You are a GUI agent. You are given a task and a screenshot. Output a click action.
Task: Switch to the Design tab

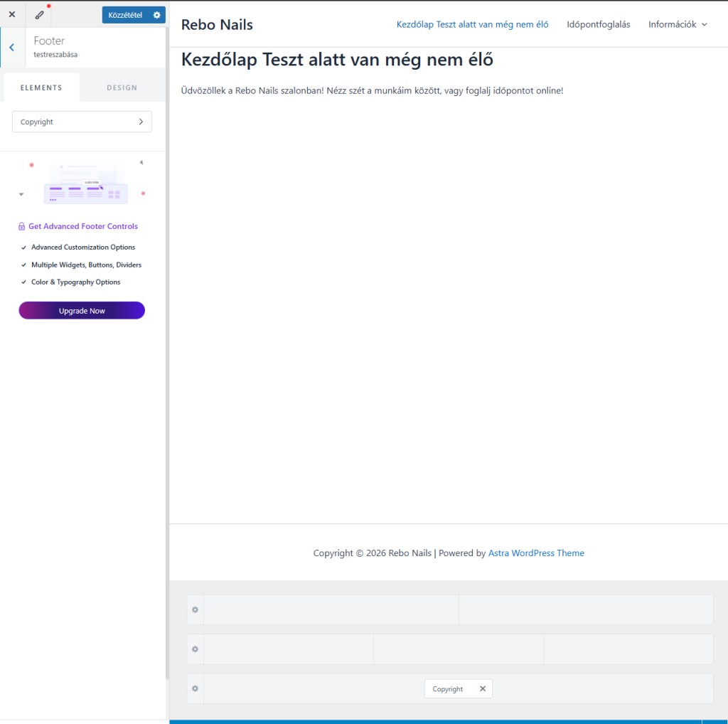point(122,87)
